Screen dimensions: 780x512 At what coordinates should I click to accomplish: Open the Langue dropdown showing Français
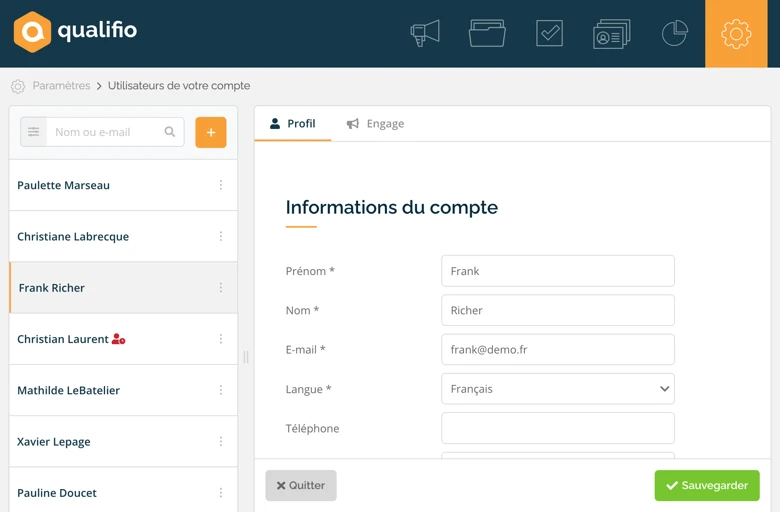(x=558, y=389)
